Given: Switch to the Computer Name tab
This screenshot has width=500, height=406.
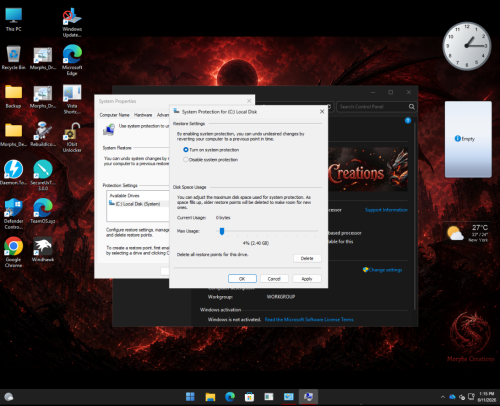Looking at the screenshot, I should tap(114, 115).
